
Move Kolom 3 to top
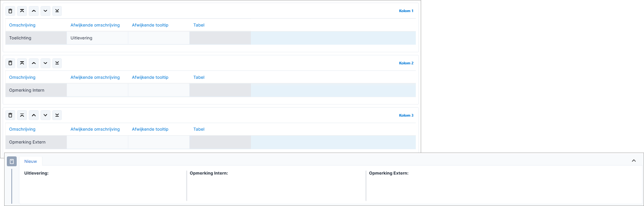point(22,115)
